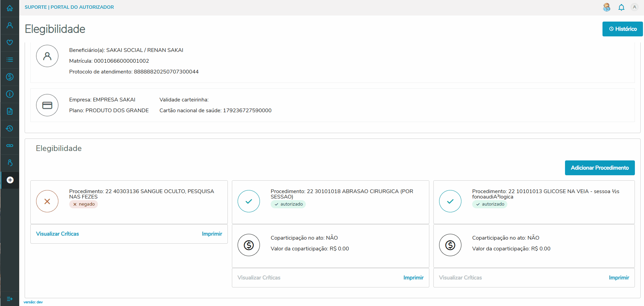The width and height of the screenshot is (644, 306).
Task: Open the list icon in the sidebar
Action: (10, 60)
